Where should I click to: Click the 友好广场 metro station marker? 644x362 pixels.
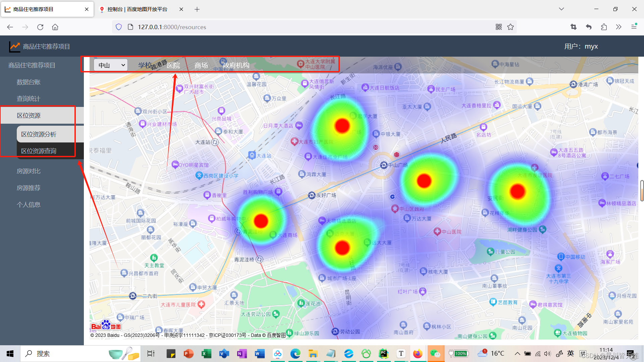click(x=312, y=195)
